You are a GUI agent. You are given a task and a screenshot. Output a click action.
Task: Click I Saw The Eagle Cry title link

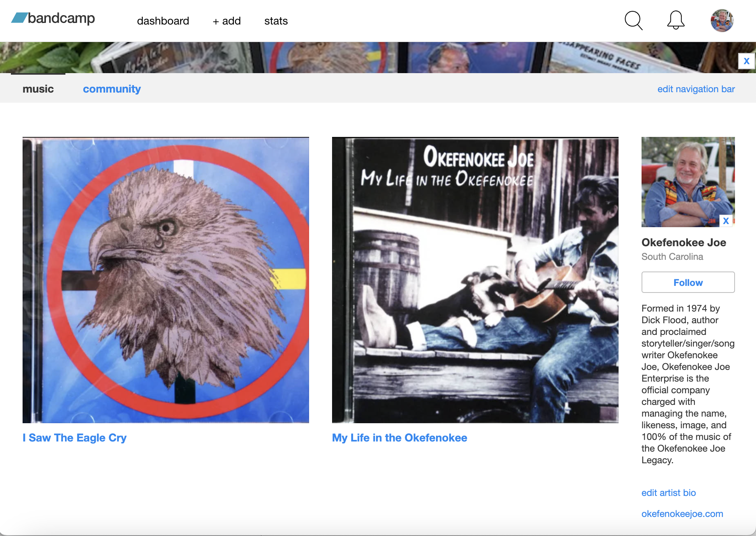coord(75,438)
